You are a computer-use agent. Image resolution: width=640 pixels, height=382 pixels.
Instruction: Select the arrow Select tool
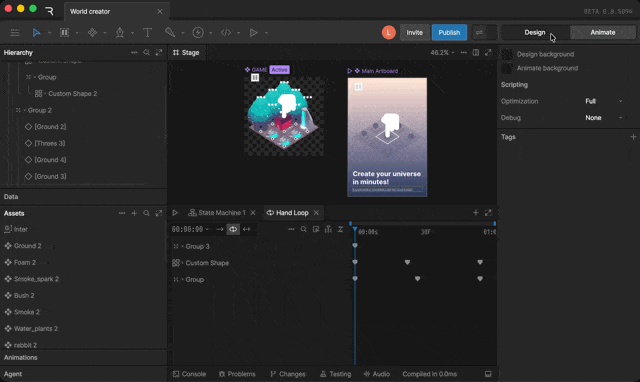click(36, 33)
